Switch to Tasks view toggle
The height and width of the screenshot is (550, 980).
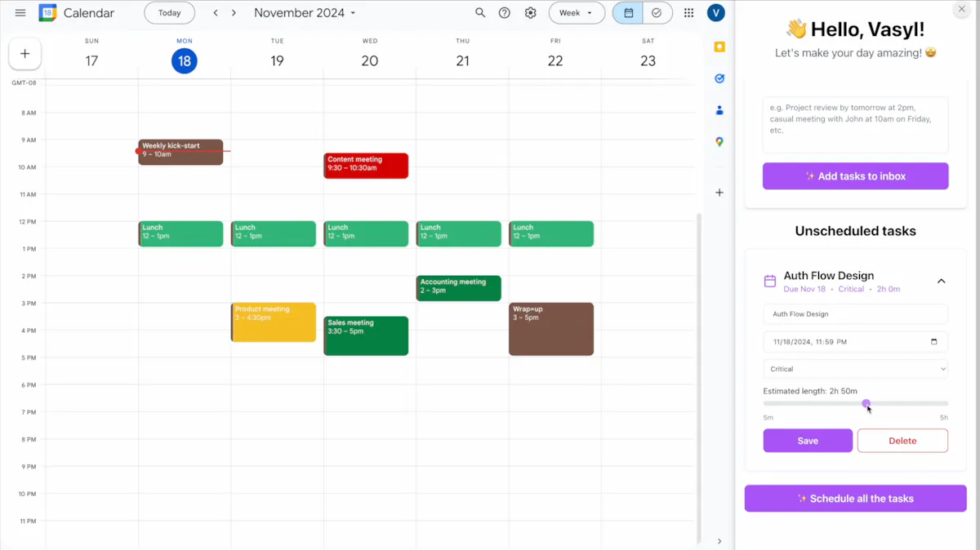pos(657,13)
